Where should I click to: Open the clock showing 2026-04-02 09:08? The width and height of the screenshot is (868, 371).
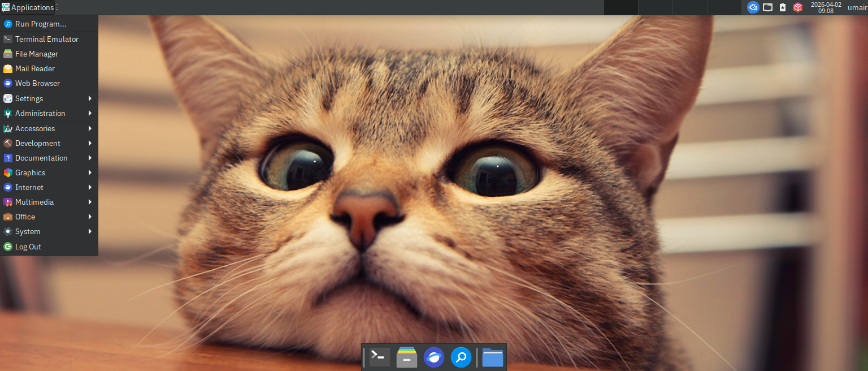(826, 7)
